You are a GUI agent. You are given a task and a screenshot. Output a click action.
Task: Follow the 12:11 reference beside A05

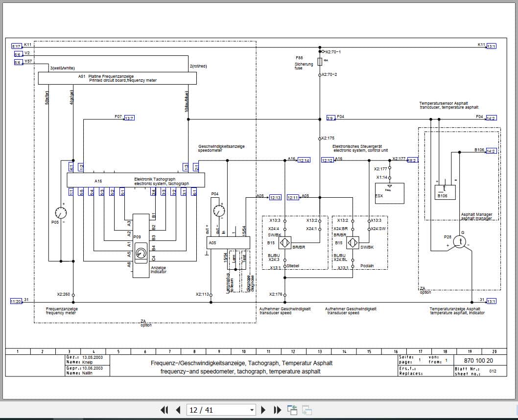(293, 197)
